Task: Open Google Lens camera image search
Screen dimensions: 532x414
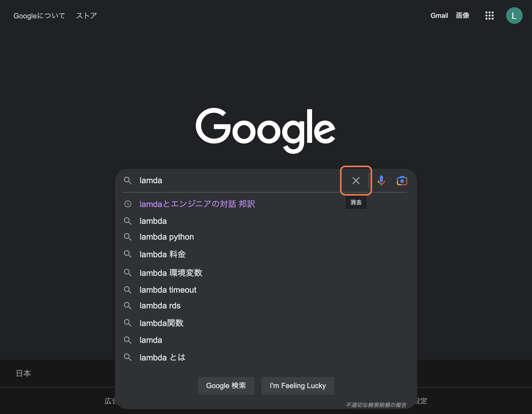Action: pos(402,181)
